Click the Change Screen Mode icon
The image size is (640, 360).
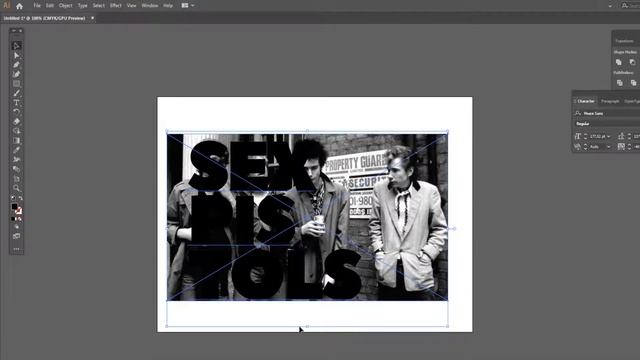(x=16, y=236)
